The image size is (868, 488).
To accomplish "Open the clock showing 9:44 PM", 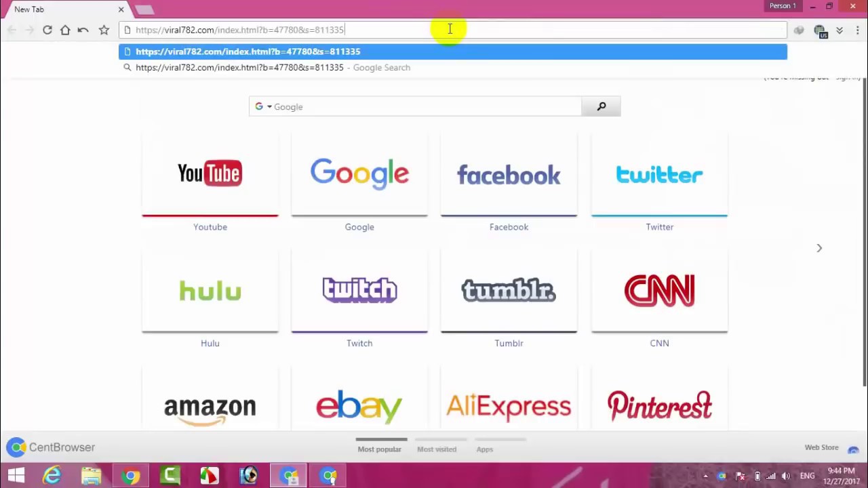I will [x=841, y=476].
